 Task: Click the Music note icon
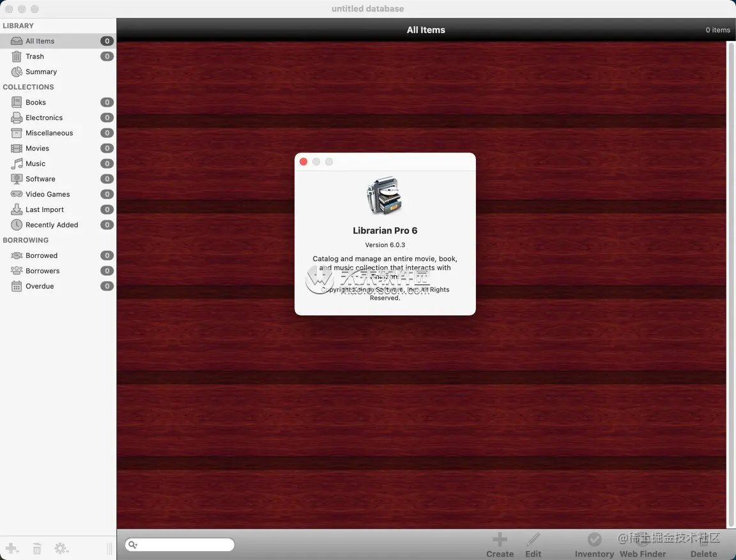[x=17, y=163]
